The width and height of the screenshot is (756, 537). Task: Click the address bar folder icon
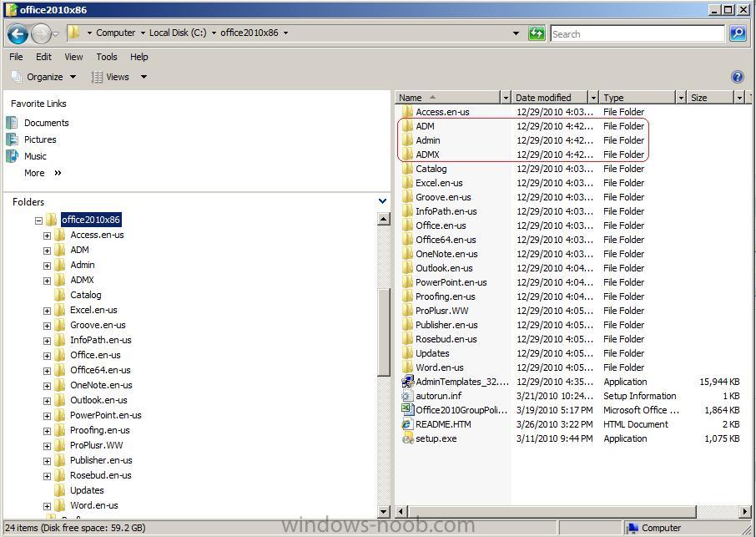73,33
